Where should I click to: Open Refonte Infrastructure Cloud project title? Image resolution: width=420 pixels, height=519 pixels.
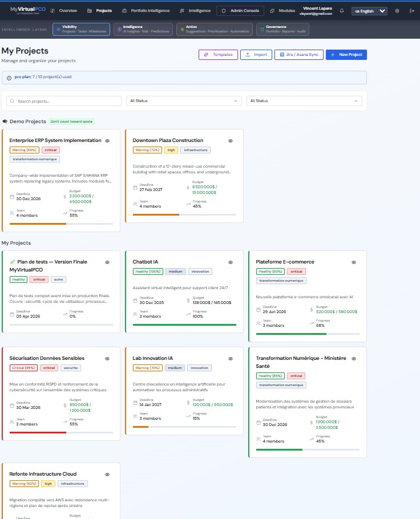pyautogui.click(x=43, y=474)
